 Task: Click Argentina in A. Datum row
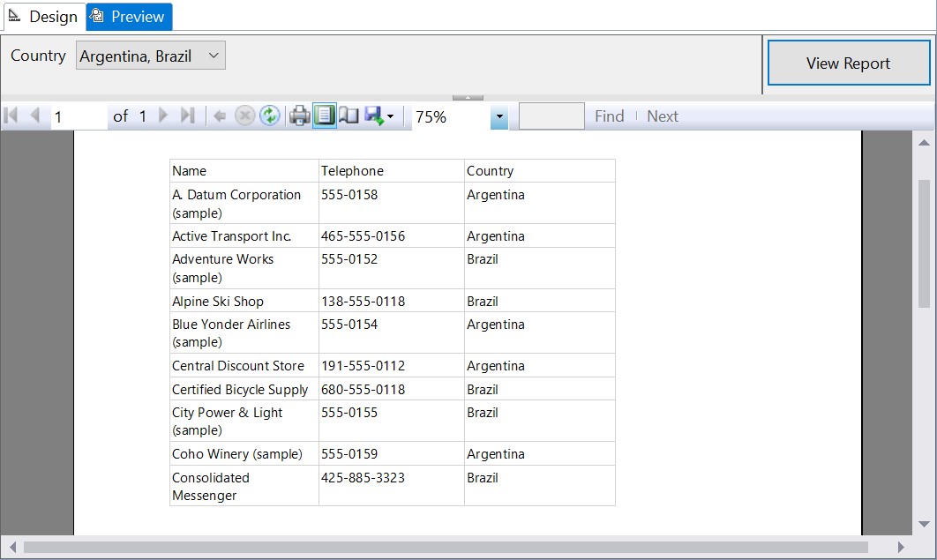click(x=495, y=195)
